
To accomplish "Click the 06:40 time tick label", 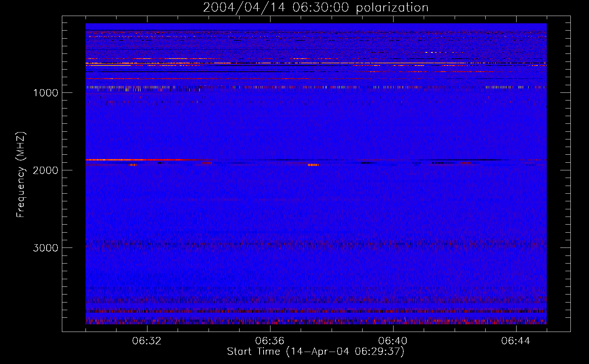I will tap(393, 341).
